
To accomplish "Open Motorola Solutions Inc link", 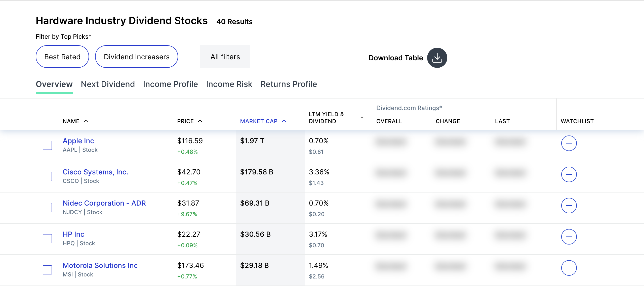I will click(x=100, y=265).
